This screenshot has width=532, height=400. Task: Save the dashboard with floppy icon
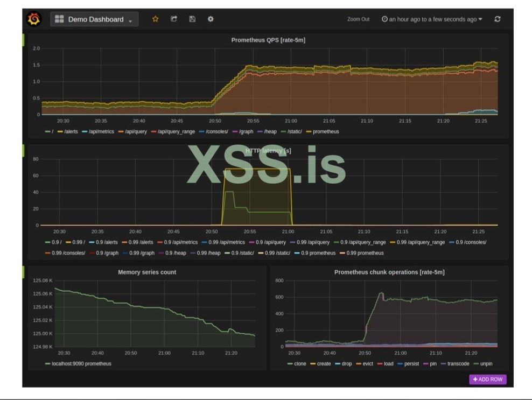click(x=192, y=19)
